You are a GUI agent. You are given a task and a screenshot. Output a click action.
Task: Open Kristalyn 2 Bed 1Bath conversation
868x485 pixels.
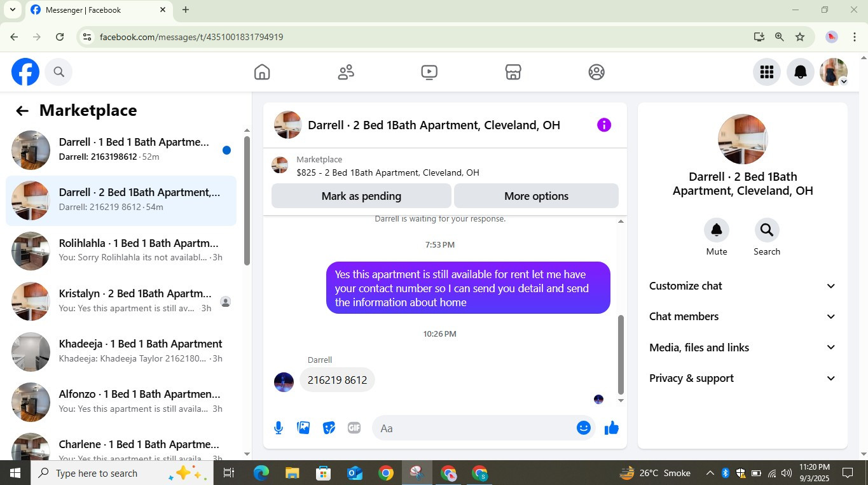click(121, 301)
